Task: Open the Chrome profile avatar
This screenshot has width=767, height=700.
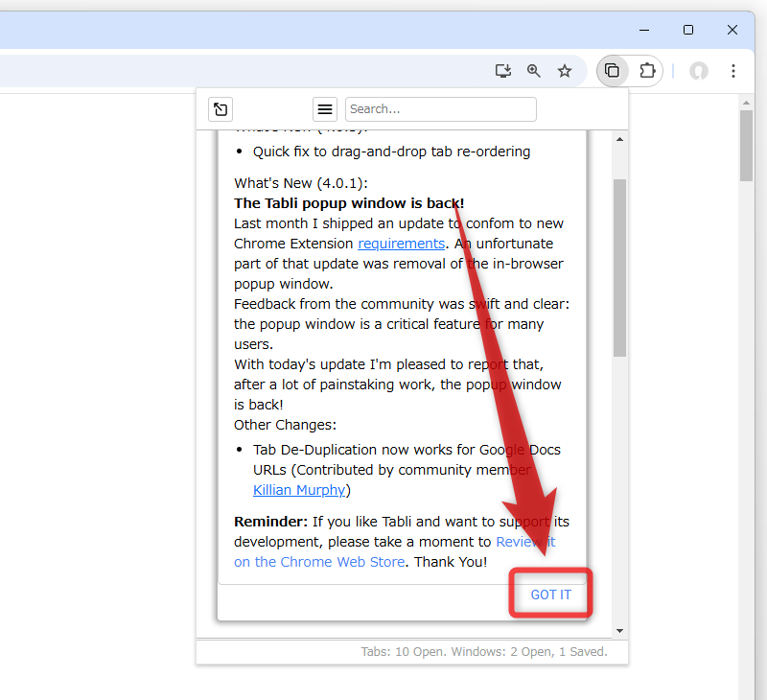Action: (x=699, y=71)
